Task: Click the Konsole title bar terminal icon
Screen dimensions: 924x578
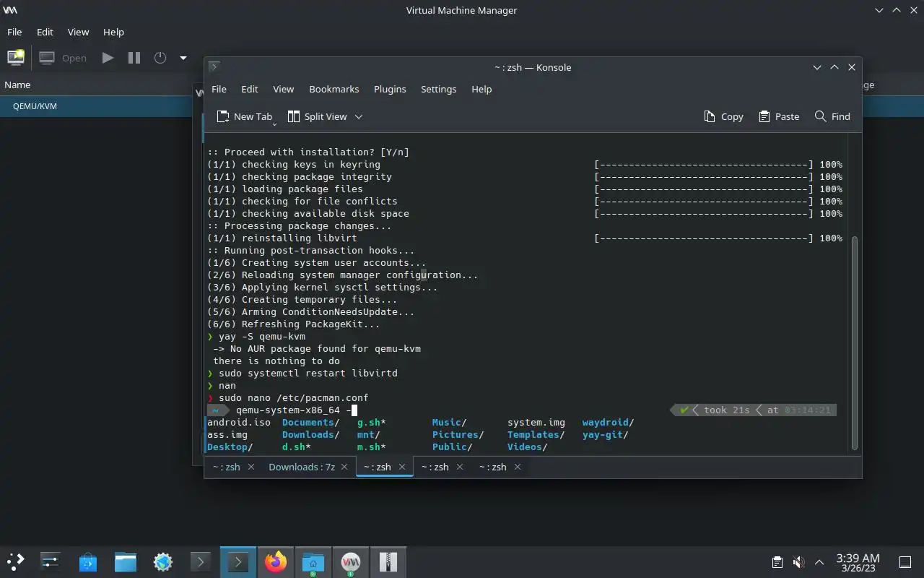Action: pos(214,66)
